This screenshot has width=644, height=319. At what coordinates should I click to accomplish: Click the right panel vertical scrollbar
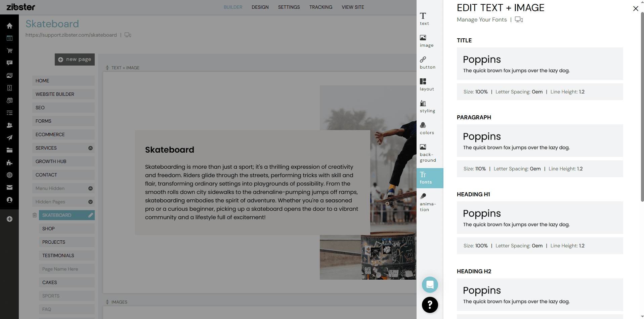[642, 108]
